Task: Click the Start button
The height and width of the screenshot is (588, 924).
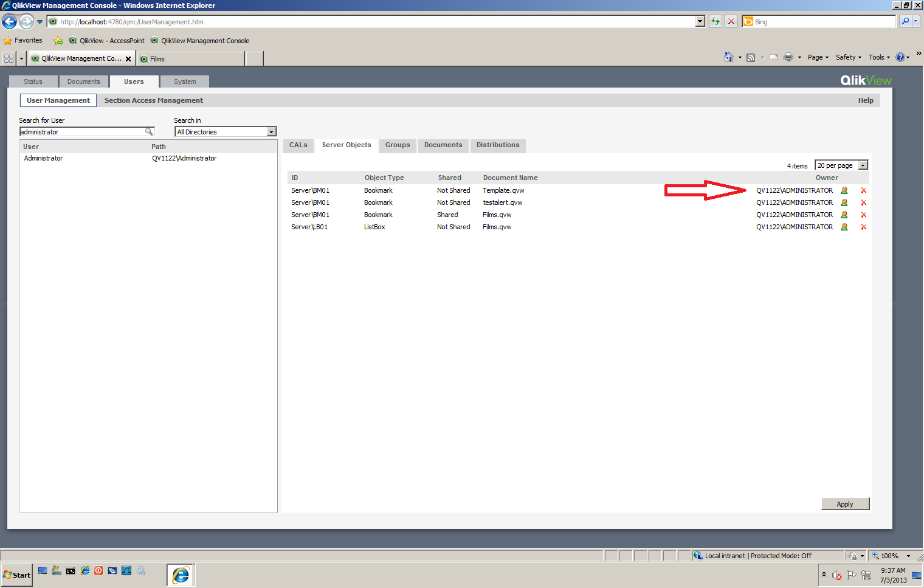Action: click(x=16, y=575)
